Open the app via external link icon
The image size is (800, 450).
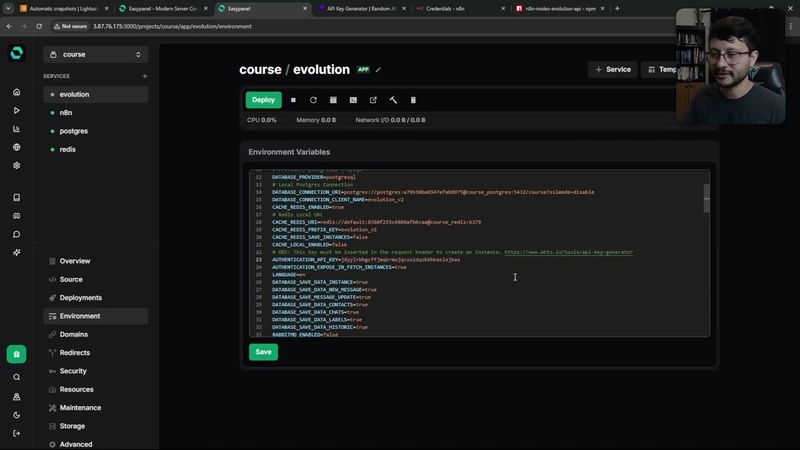click(x=373, y=100)
